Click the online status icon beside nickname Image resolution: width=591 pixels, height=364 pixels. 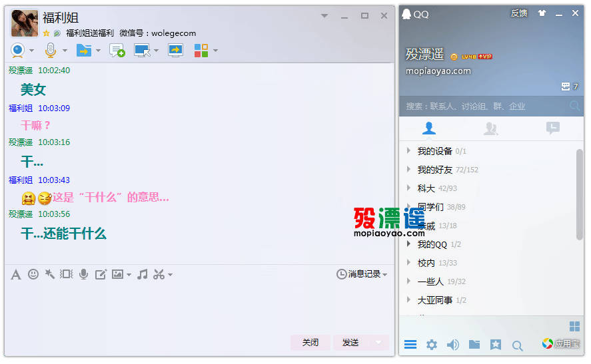[454, 57]
